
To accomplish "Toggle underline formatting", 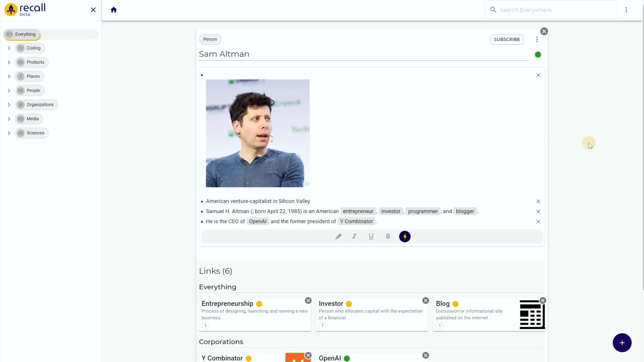I will point(371,236).
